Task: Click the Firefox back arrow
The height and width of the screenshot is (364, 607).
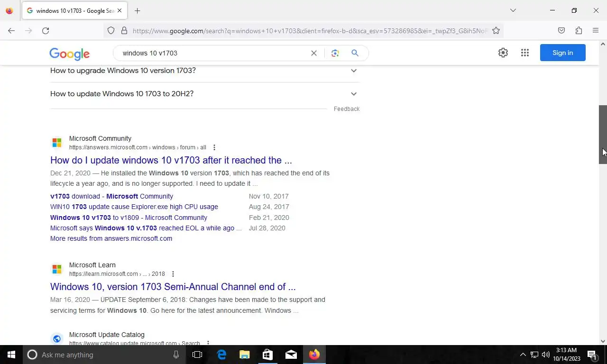Action: [11, 30]
